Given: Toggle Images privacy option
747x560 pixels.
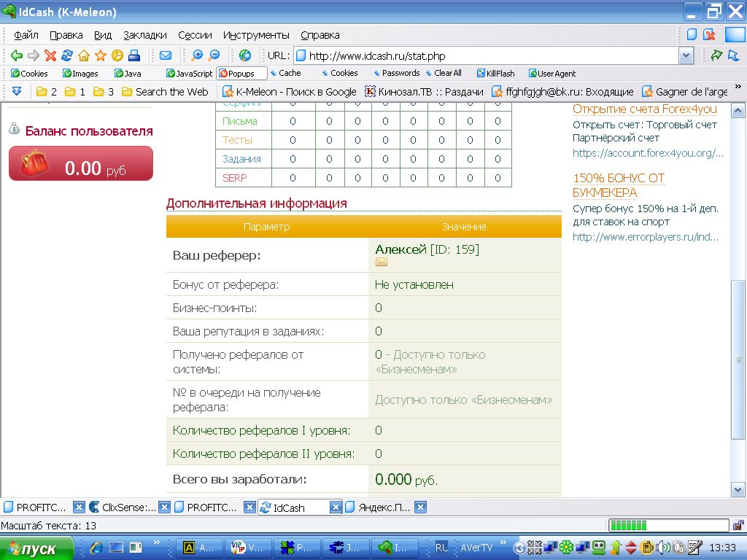Looking at the screenshot, I should [80, 74].
